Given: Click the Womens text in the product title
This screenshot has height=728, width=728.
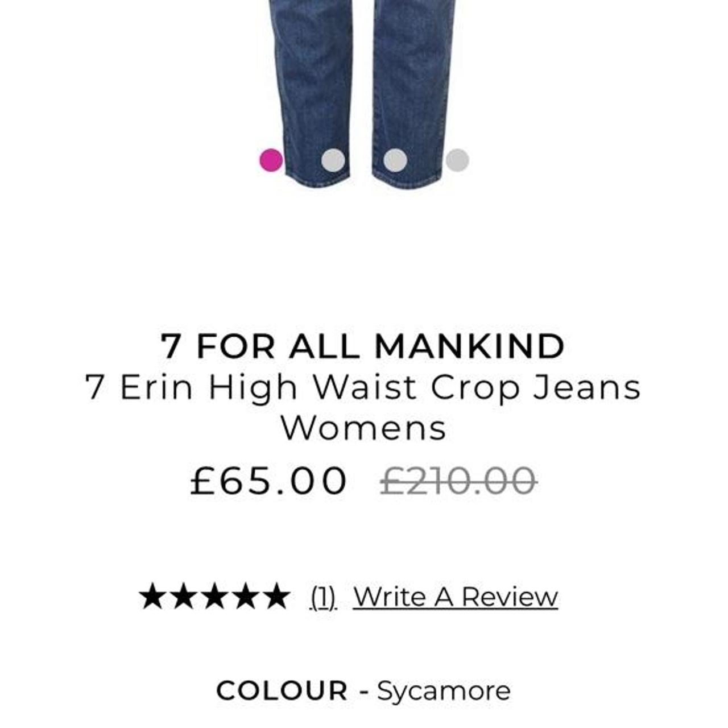Looking at the screenshot, I should [363, 428].
